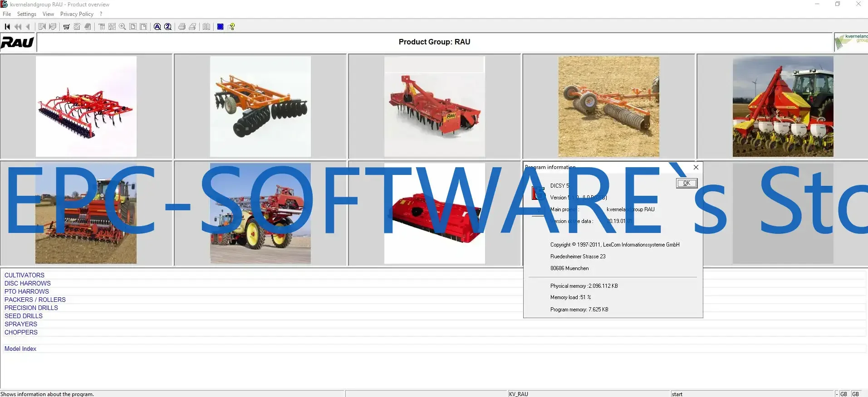Viewport: 868px width, 397px height.
Task: Click the first printer icon in toolbar
Action: [182, 27]
